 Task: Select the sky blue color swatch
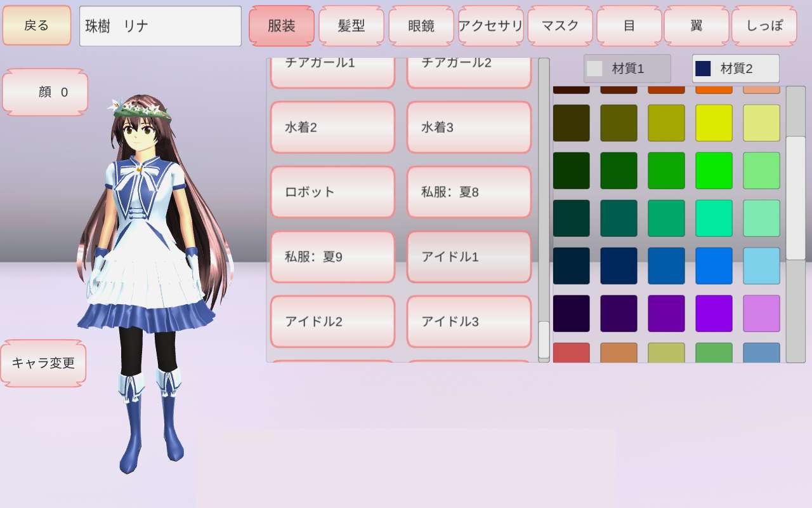coord(762,266)
